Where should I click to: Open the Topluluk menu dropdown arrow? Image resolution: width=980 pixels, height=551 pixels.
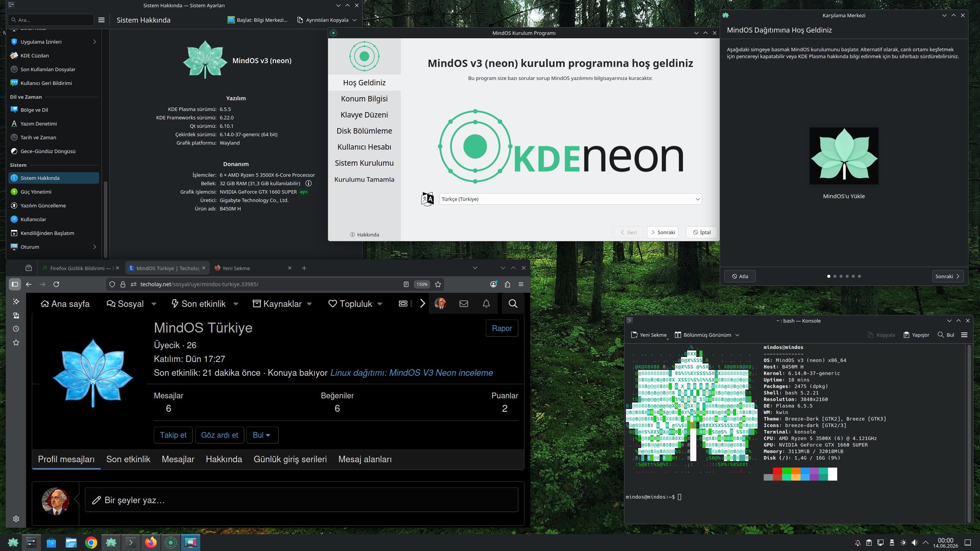[380, 304]
